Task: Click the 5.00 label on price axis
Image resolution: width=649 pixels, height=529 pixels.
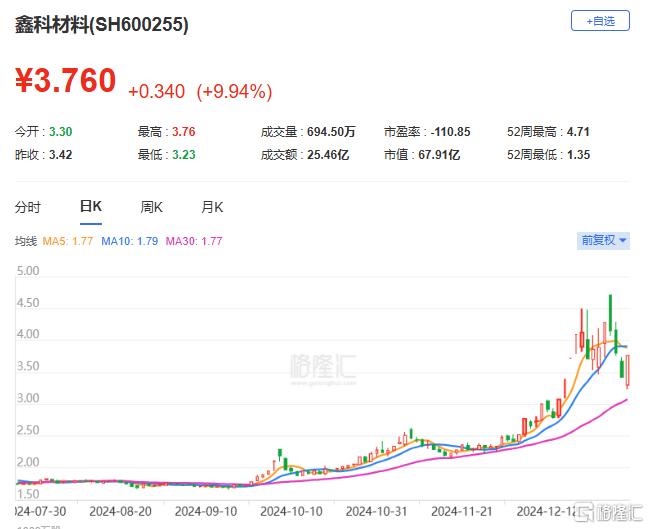Action: [27, 271]
